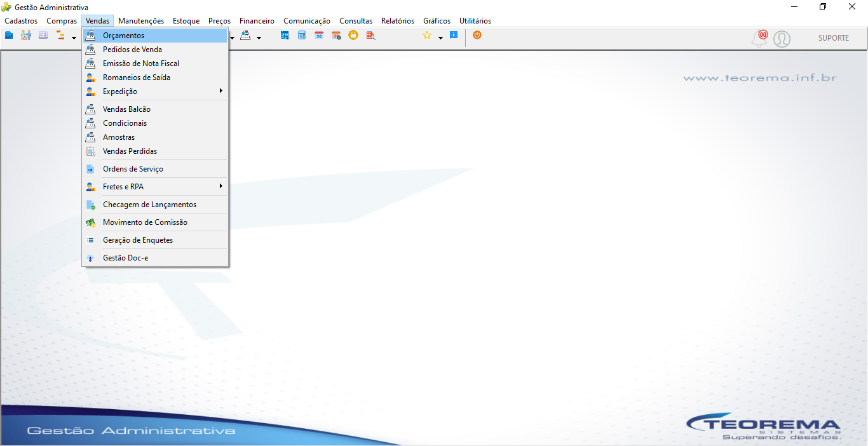Select Emissão de Nota Fiscal
The height and width of the screenshot is (446, 868).
[155, 64]
